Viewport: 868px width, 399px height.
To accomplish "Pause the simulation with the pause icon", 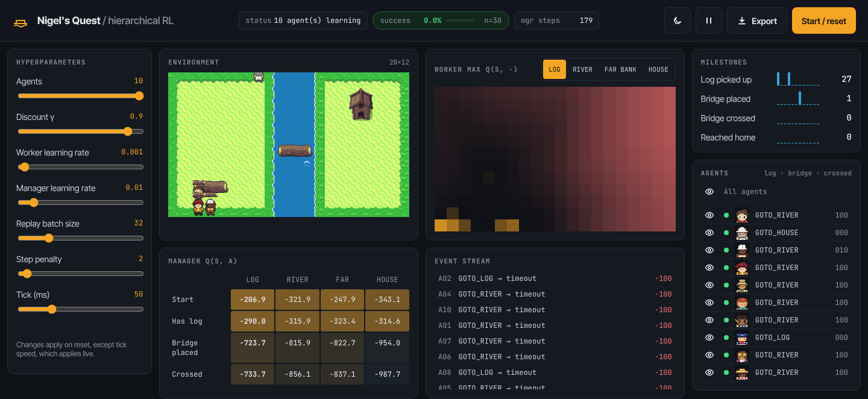I will coord(709,20).
